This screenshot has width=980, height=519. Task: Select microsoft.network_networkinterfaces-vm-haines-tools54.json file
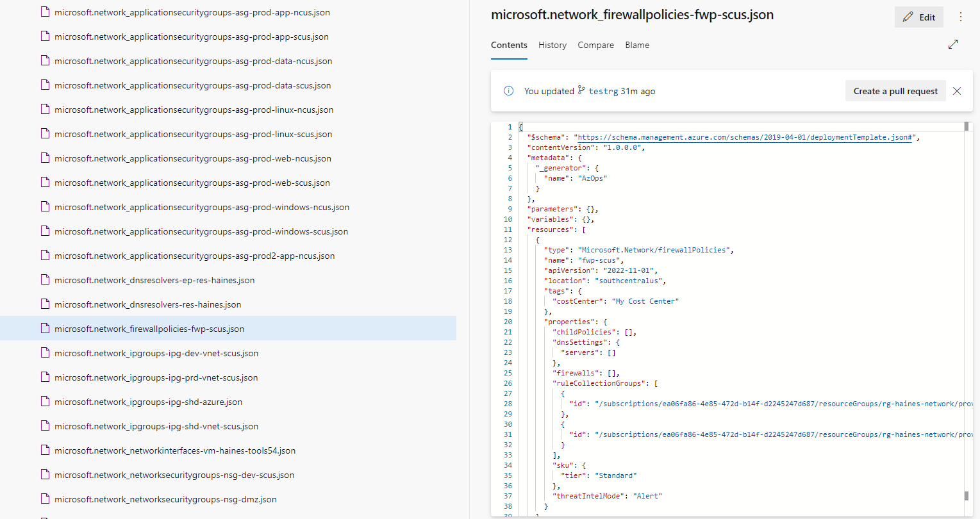(x=174, y=450)
